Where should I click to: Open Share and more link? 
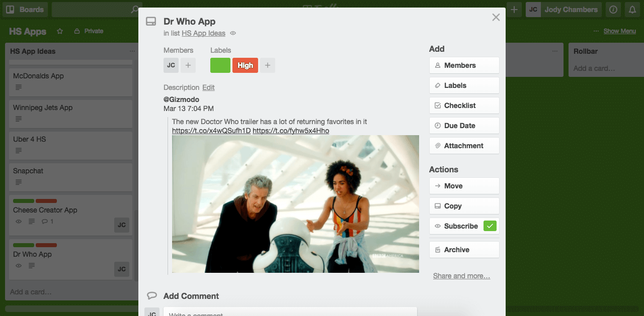[461, 276]
